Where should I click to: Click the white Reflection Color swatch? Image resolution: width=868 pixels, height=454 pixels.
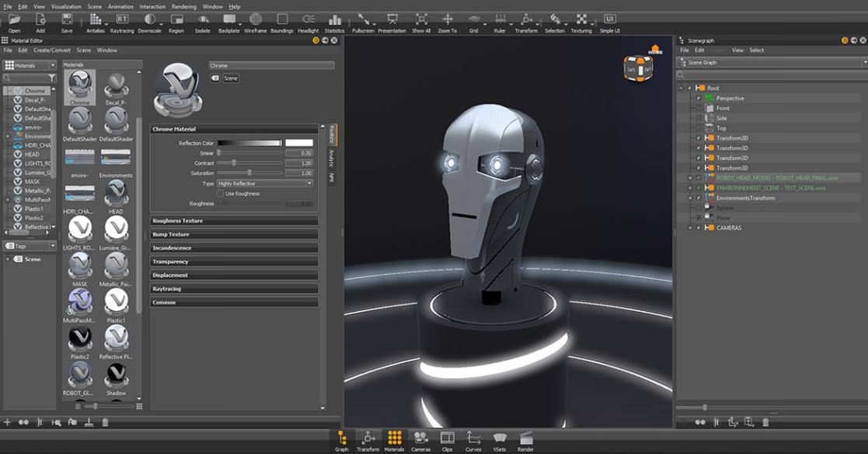tap(299, 143)
